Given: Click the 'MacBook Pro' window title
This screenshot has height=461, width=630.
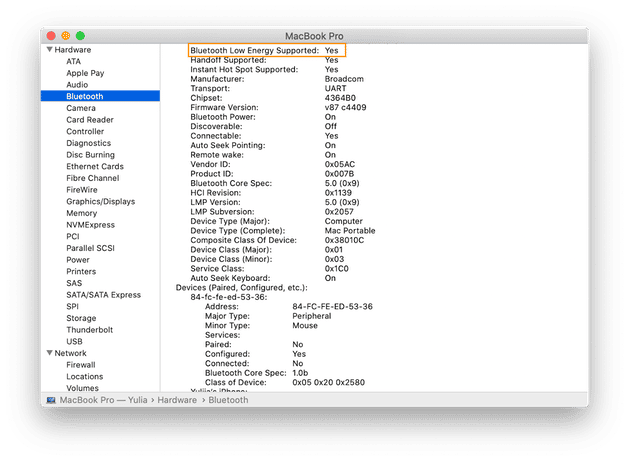Looking at the screenshot, I should coord(314,36).
